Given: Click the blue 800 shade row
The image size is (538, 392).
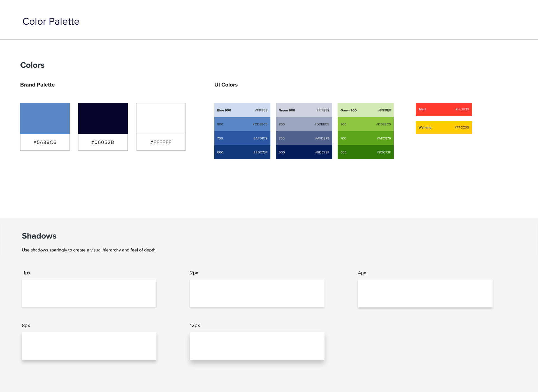Looking at the screenshot, I should pos(242,124).
